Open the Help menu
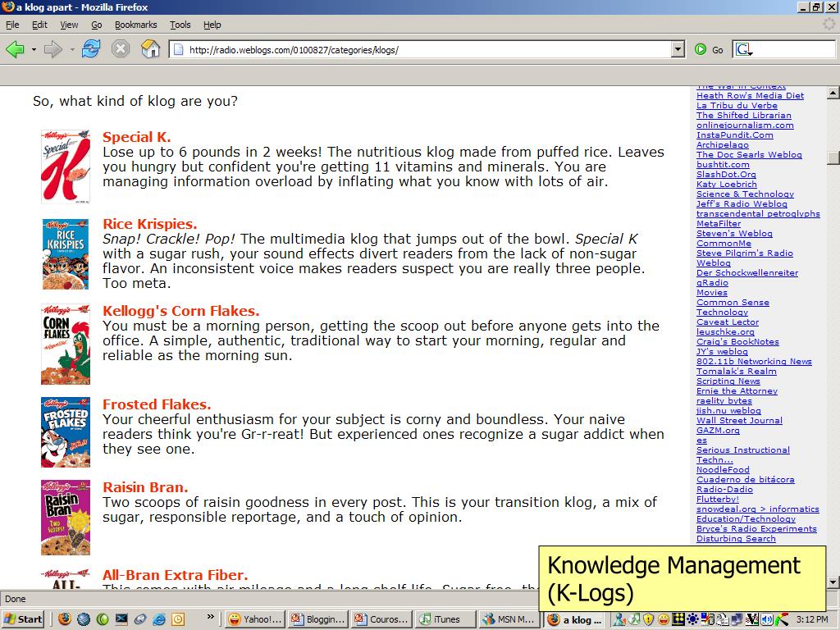The image size is (840, 630). pyautogui.click(x=212, y=25)
